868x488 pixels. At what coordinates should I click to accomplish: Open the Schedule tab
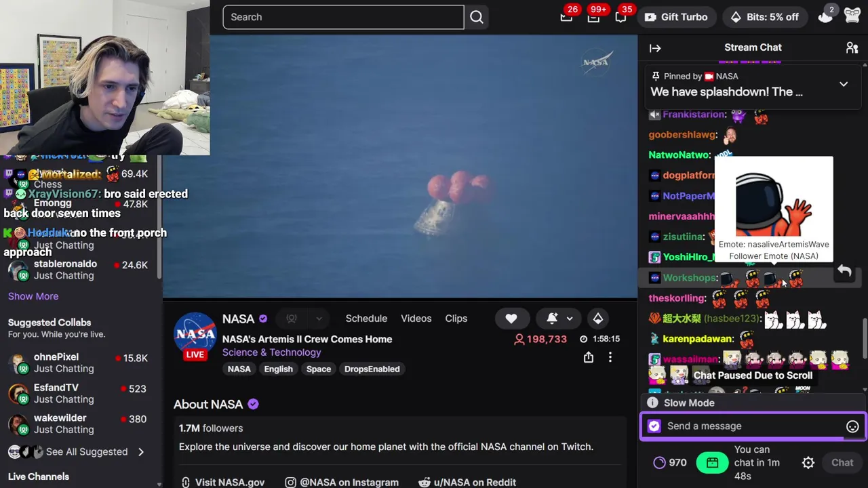366,319
